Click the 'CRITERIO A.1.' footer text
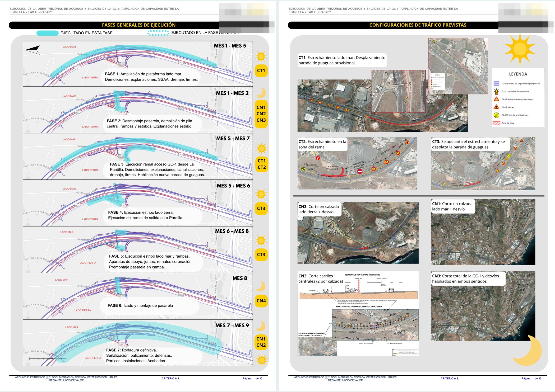 [171, 379]
